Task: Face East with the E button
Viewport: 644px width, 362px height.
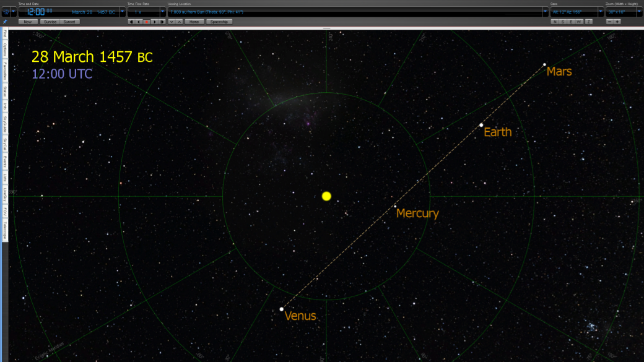Action: pos(571,22)
